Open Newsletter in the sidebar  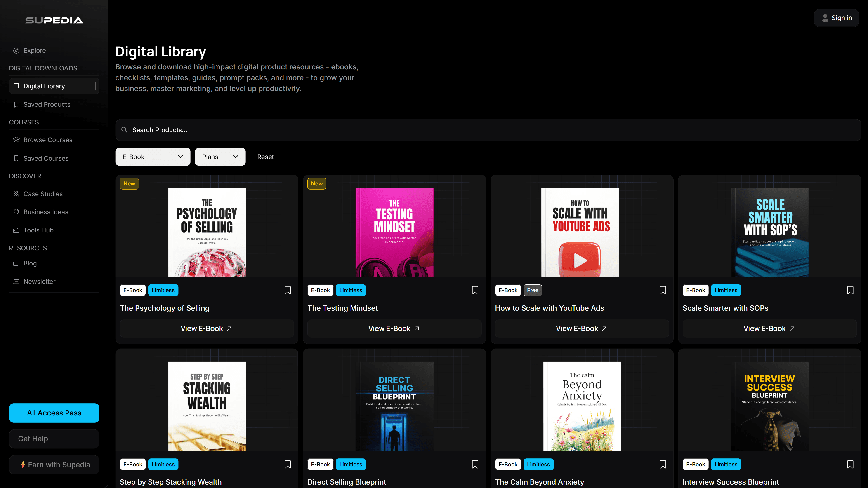coord(54,282)
